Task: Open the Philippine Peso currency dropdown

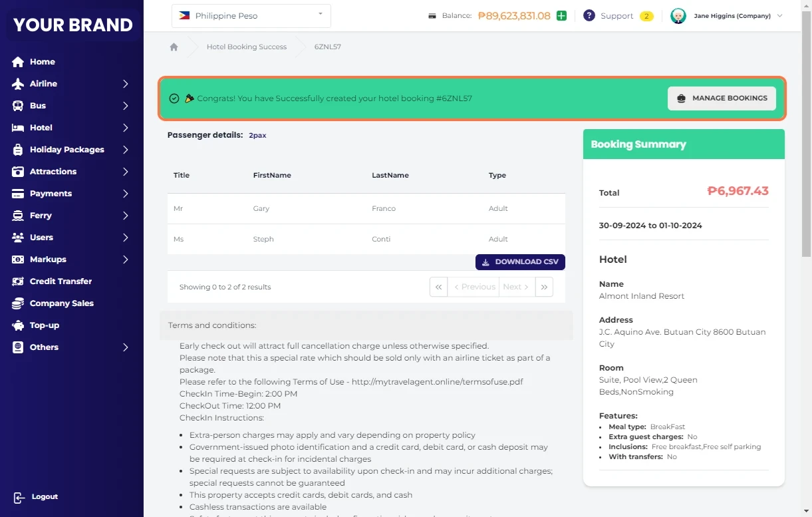Action: pos(251,16)
